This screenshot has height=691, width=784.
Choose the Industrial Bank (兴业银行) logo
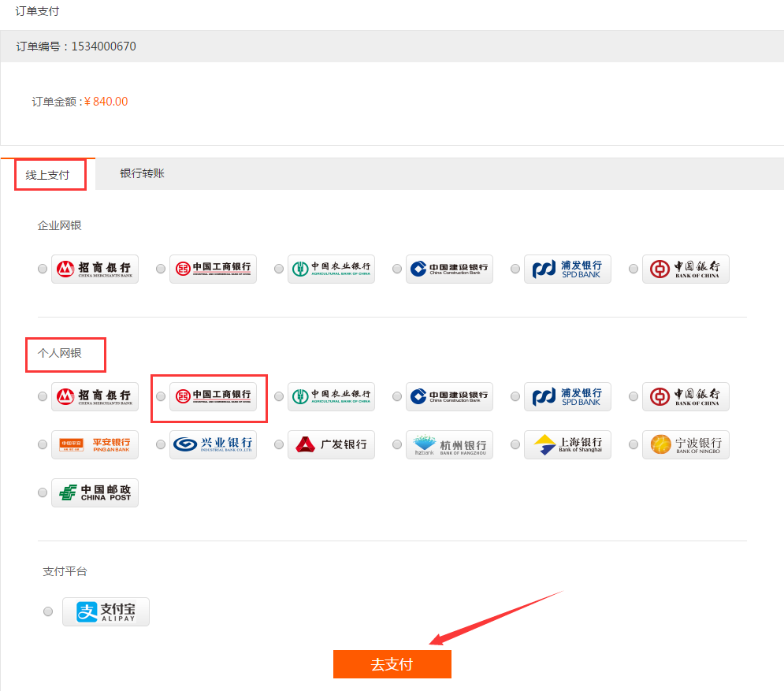click(213, 444)
